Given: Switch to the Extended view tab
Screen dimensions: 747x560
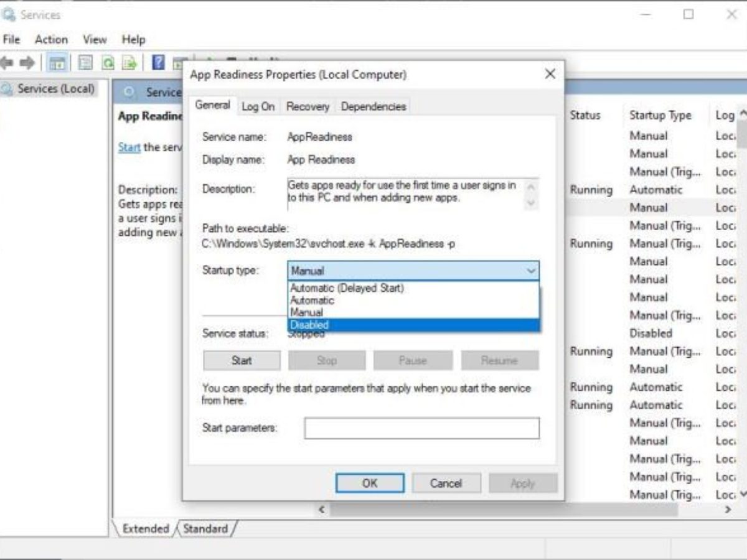Looking at the screenshot, I should click(x=146, y=529).
